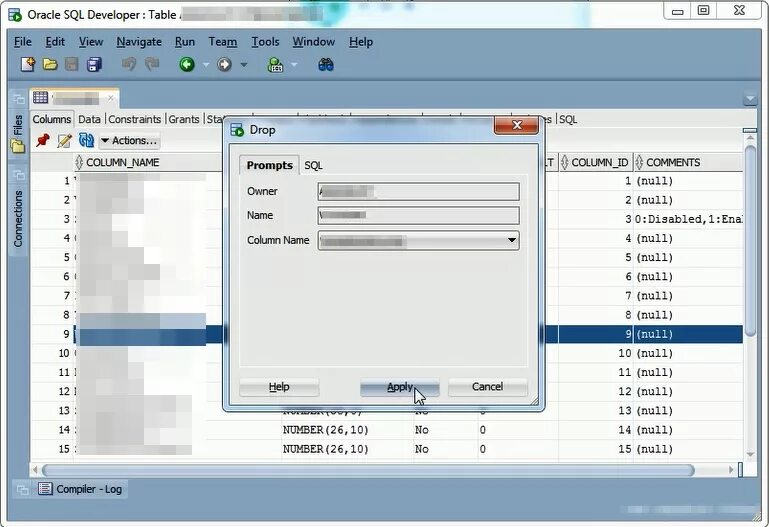Click the New file icon in toolbar
Screen dimensions: 769x527
click(x=27, y=65)
